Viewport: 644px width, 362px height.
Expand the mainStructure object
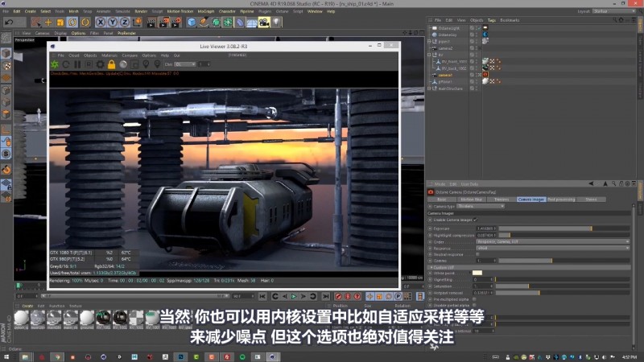pyautogui.click(x=429, y=88)
